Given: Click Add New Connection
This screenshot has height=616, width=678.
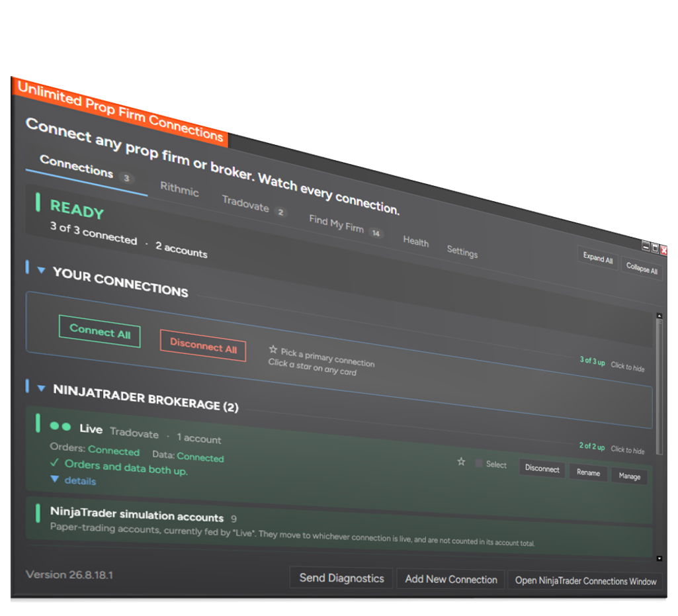Looking at the screenshot, I should (x=450, y=580).
